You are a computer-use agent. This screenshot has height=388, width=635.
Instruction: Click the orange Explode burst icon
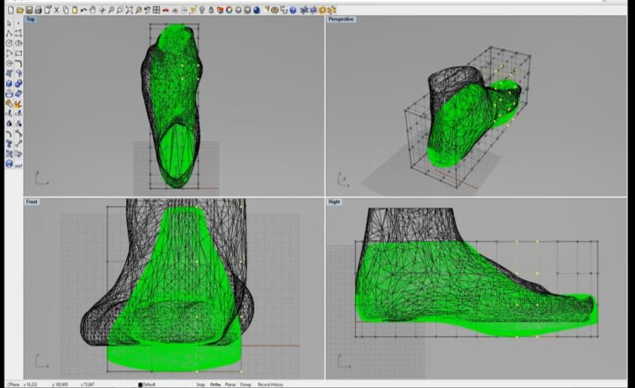pyautogui.click(x=18, y=104)
